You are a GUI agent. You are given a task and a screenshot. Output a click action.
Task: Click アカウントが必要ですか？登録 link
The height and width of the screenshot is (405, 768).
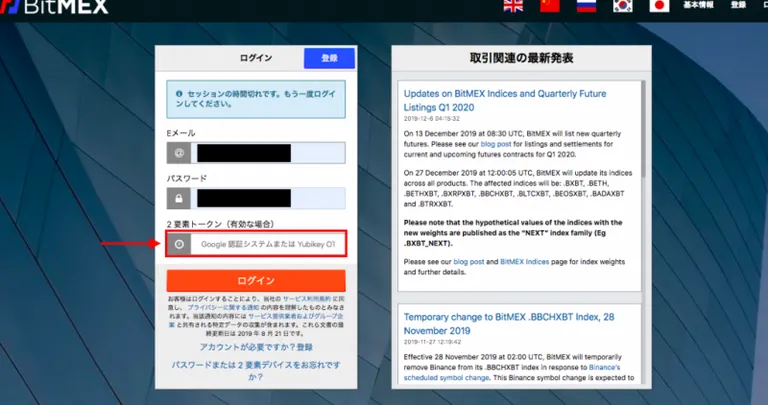pyautogui.click(x=256, y=347)
